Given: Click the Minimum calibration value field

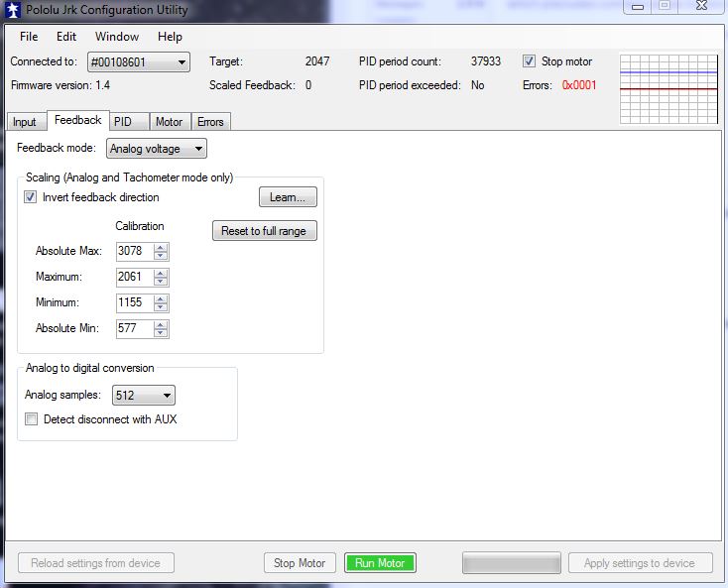Looking at the screenshot, I should pos(134,302).
